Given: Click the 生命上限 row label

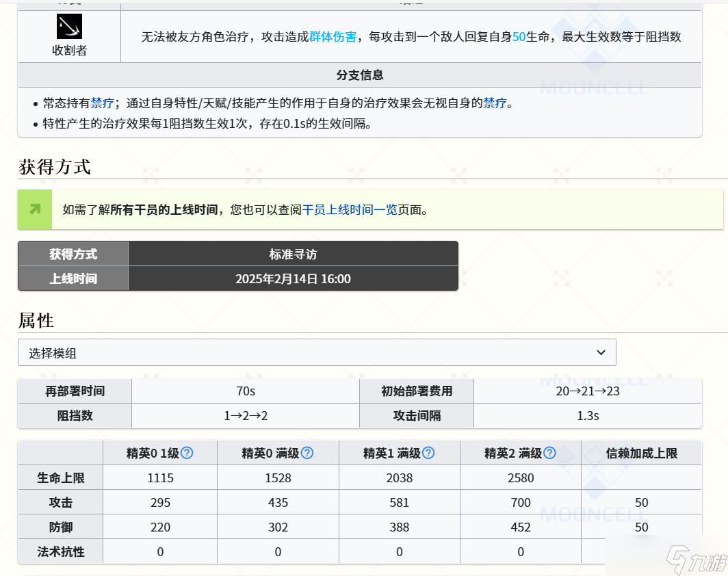Looking at the screenshot, I should click(60, 477).
